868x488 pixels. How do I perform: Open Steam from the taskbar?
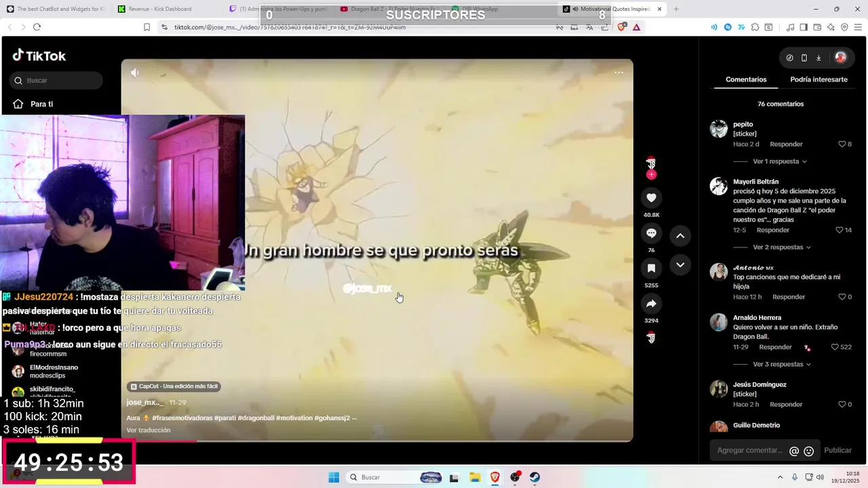pyautogui.click(x=535, y=477)
